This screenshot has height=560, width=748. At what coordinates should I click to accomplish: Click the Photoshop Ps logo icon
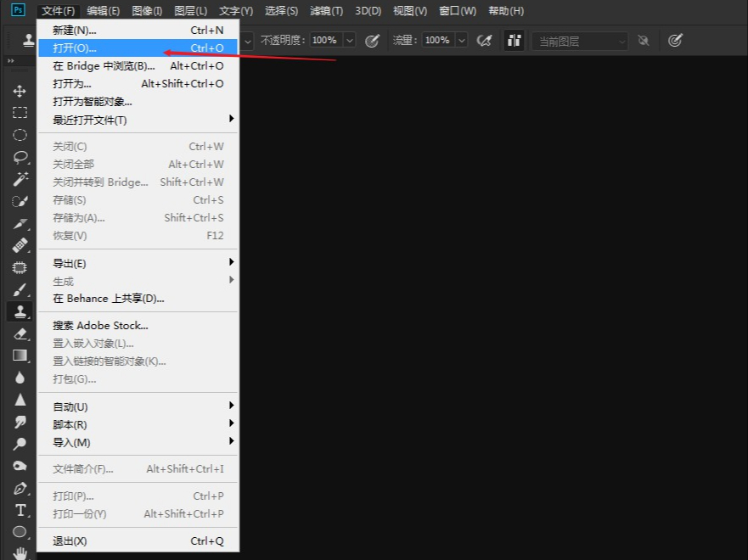coord(18,9)
